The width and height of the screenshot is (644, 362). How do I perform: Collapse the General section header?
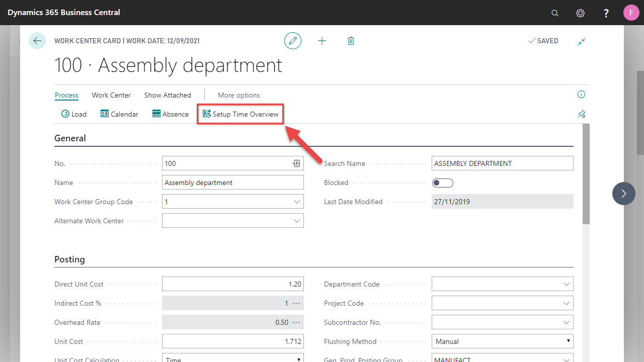(70, 138)
